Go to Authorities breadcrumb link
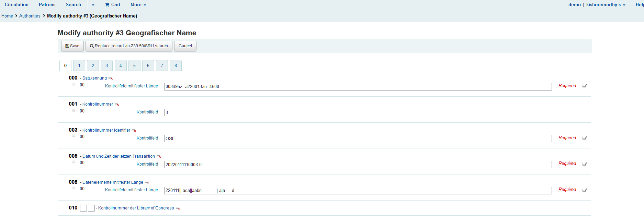644x217 pixels. (x=30, y=16)
